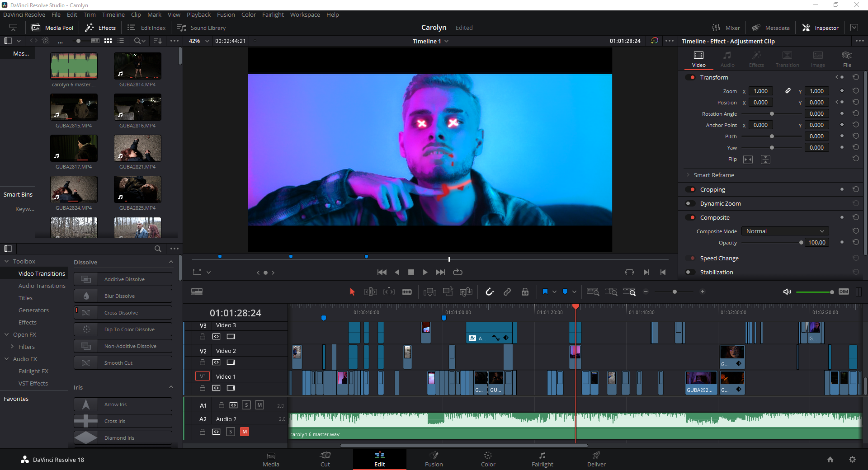Reset the Transform section

point(855,77)
